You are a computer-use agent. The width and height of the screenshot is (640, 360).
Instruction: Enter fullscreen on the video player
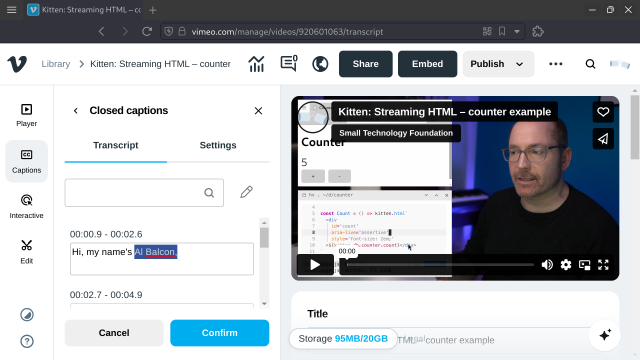[603, 265]
